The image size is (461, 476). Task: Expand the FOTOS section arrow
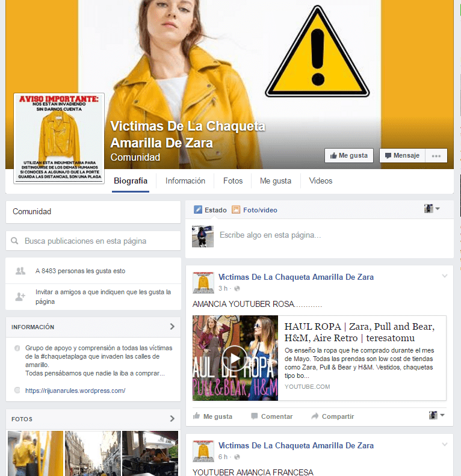172,418
